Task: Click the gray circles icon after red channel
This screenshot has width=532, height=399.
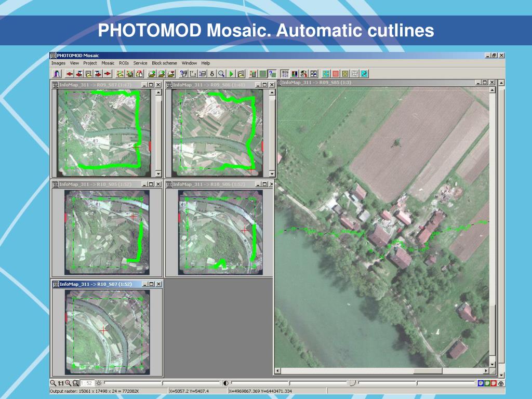Action: [x=500, y=383]
